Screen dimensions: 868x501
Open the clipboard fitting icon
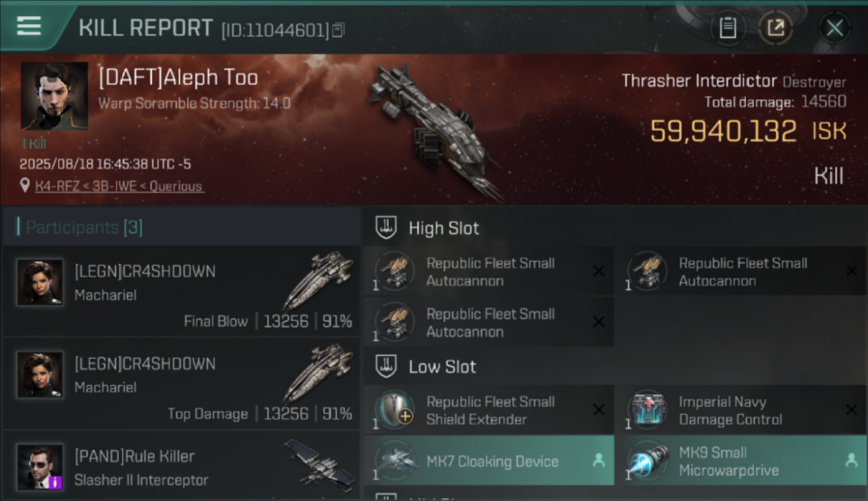728,28
